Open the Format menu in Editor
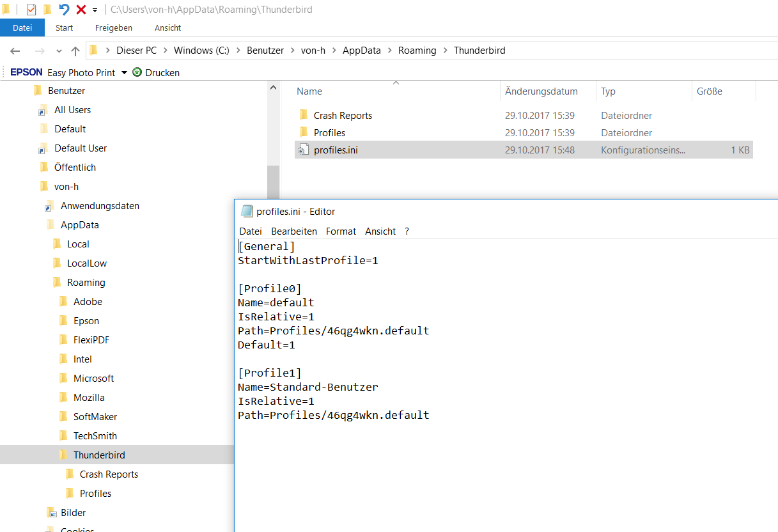 pyautogui.click(x=341, y=231)
